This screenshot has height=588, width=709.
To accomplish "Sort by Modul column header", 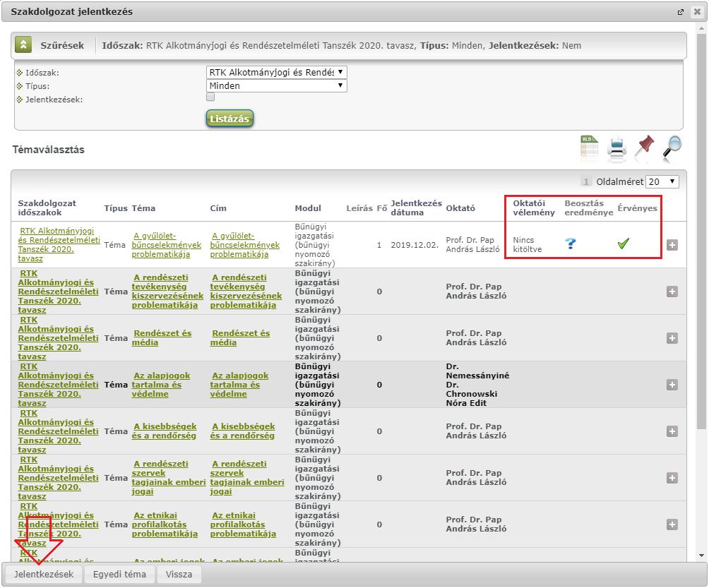I will 308,208.
